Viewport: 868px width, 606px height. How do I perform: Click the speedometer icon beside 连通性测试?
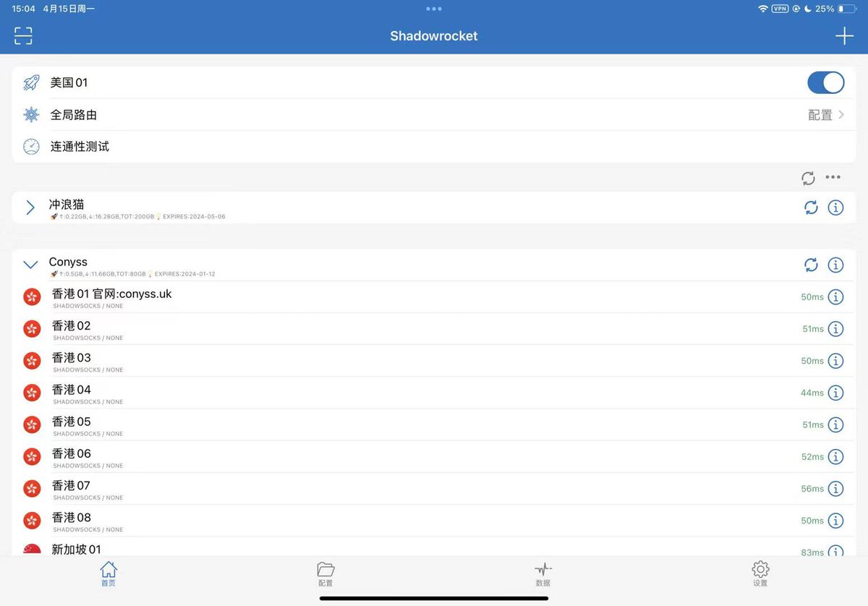31,147
